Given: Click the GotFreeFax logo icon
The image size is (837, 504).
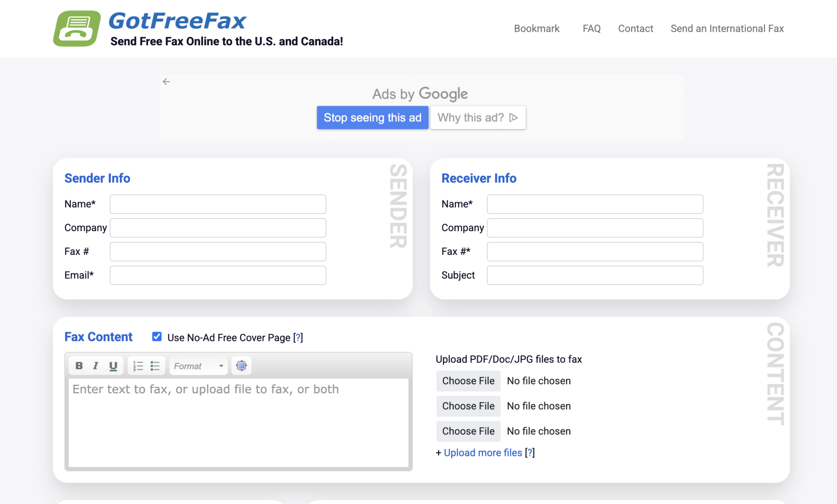Looking at the screenshot, I should 76,27.
